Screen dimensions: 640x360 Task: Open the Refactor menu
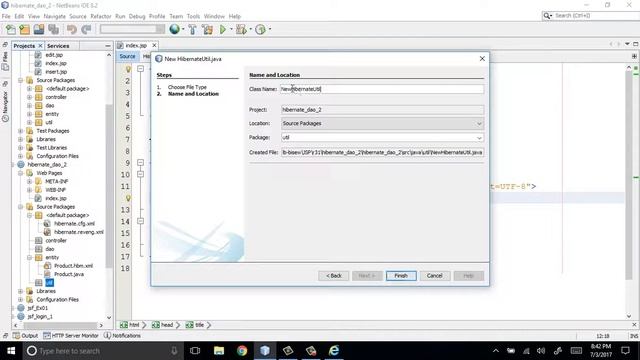tap(100, 16)
